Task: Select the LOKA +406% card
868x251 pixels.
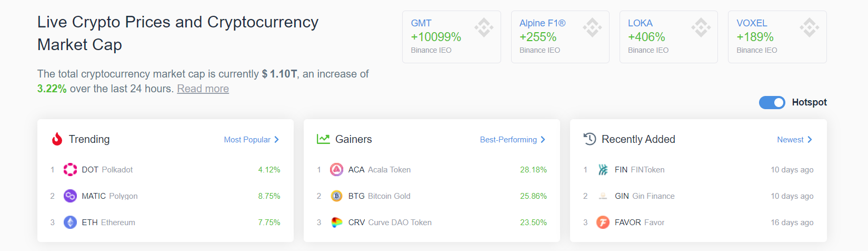Action: click(x=669, y=37)
